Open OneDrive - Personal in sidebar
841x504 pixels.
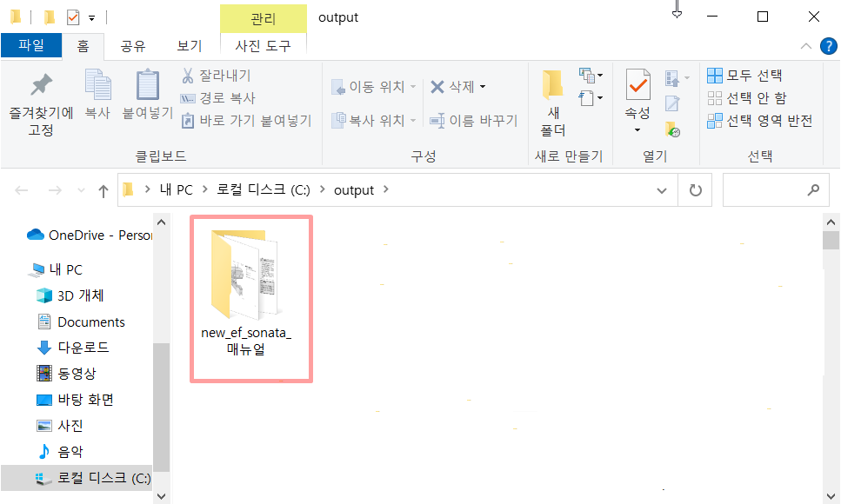pos(90,235)
